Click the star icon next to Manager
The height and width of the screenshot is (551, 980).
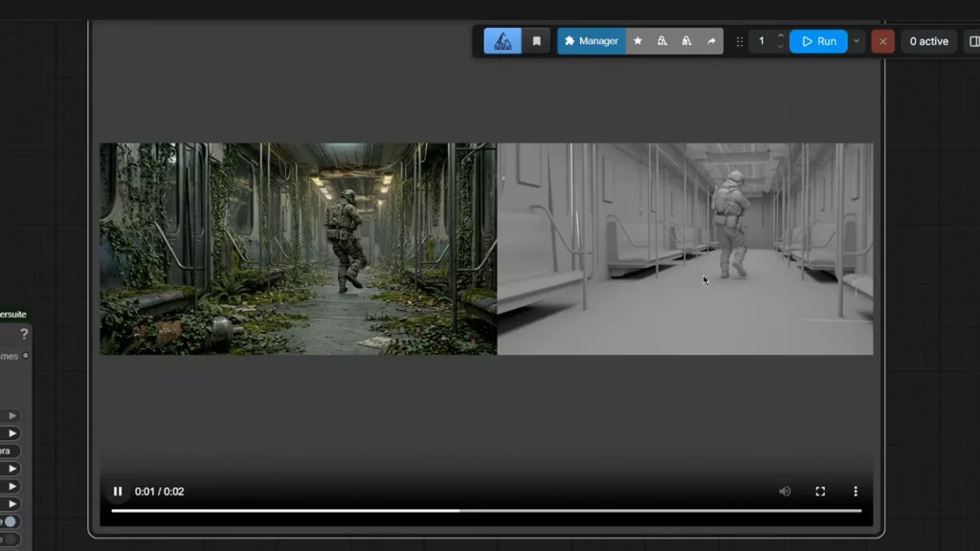(x=637, y=41)
